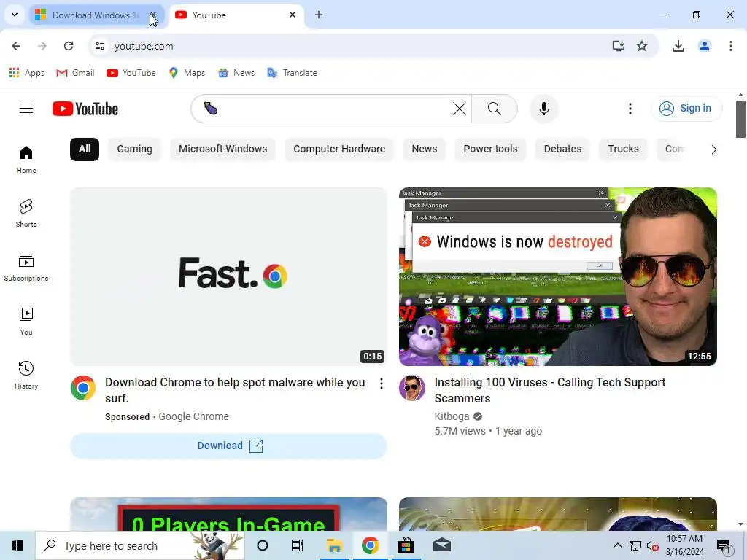Image resolution: width=747 pixels, height=560 pixels.
Task: Open File Explorer from the taskbar
Action: pyautogui.click(x=334, y=545)
